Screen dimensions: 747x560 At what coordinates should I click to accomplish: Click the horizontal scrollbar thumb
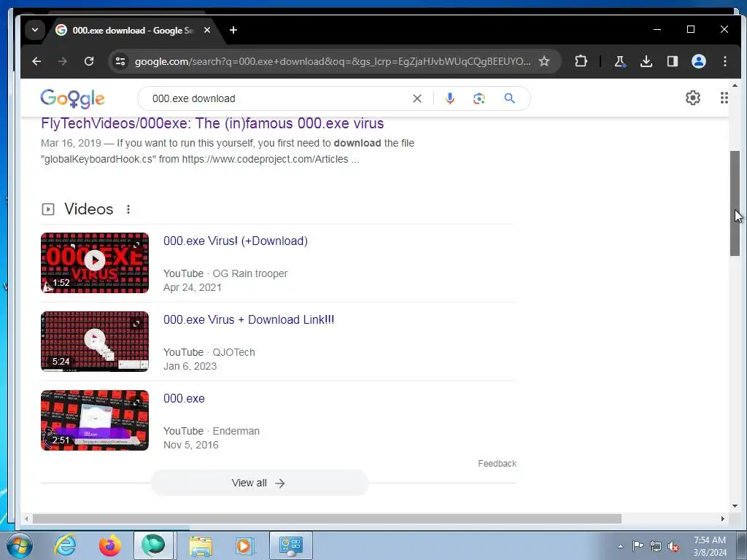pyautogui.click(x=327, y=518)
